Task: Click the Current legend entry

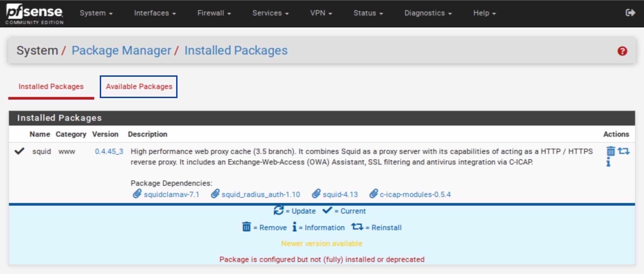Action: 344,211
